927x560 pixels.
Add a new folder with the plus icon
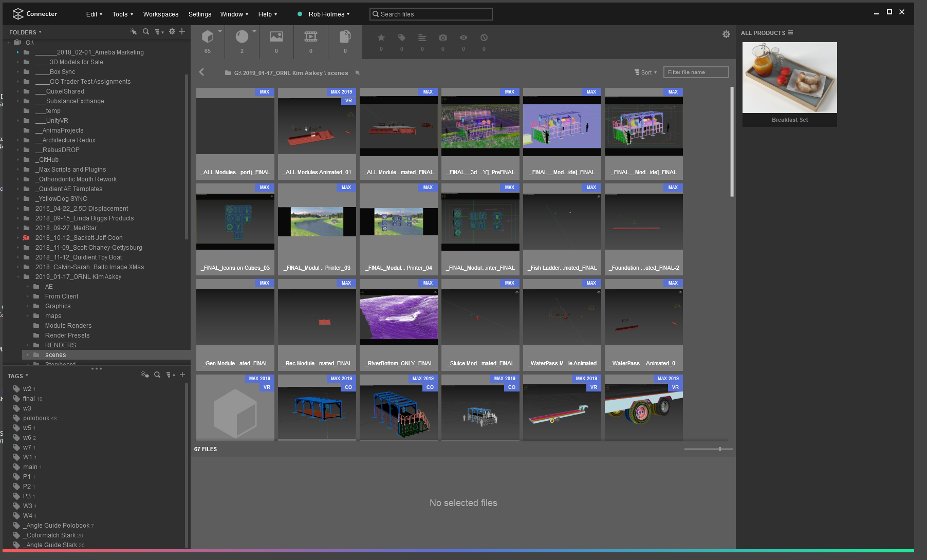tap(182, 32)
